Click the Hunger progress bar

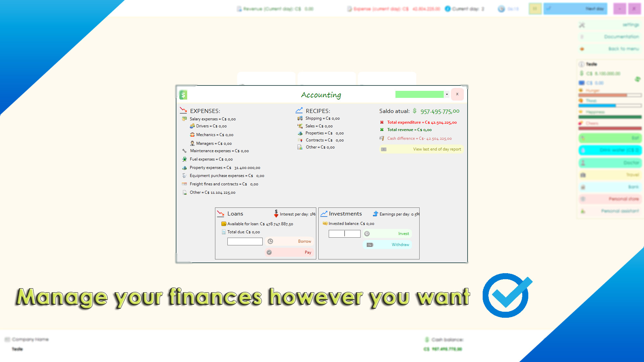point(610,95)
